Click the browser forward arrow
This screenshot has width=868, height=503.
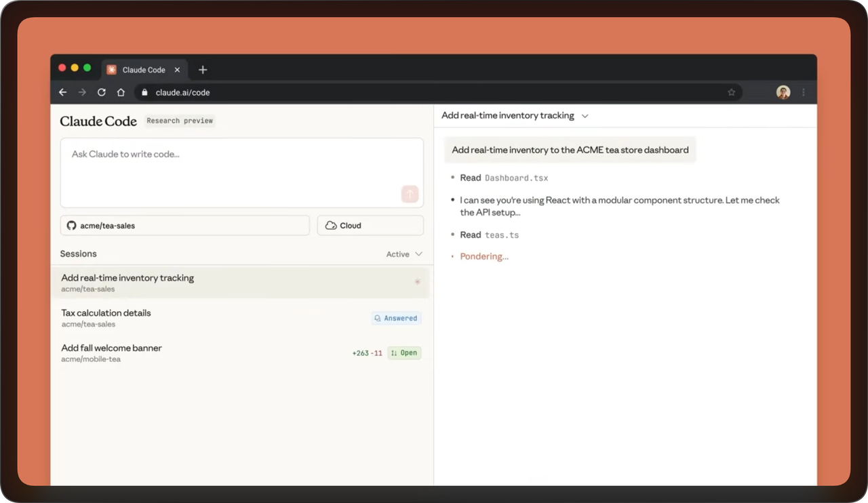(82, 92)
